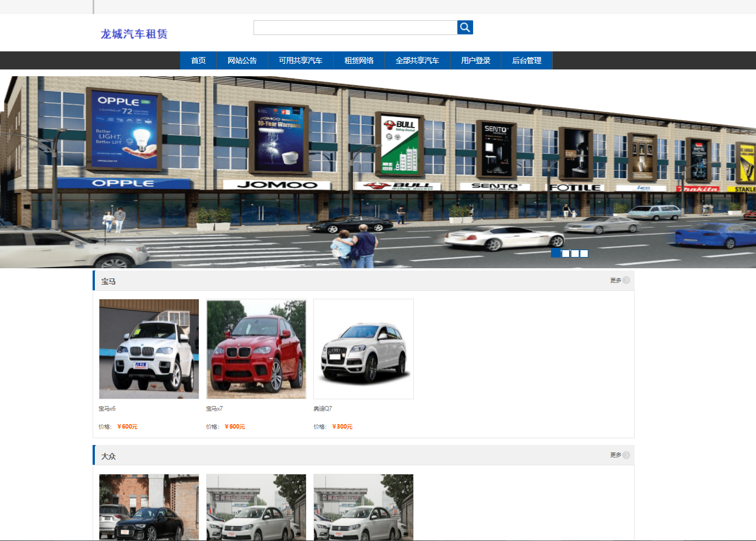Image resolution: width=756 pixels, height=541 pixels.
Task: Click the 奥迪Q7 car name link
Action: pyautogui.click(x=323, y=408)
